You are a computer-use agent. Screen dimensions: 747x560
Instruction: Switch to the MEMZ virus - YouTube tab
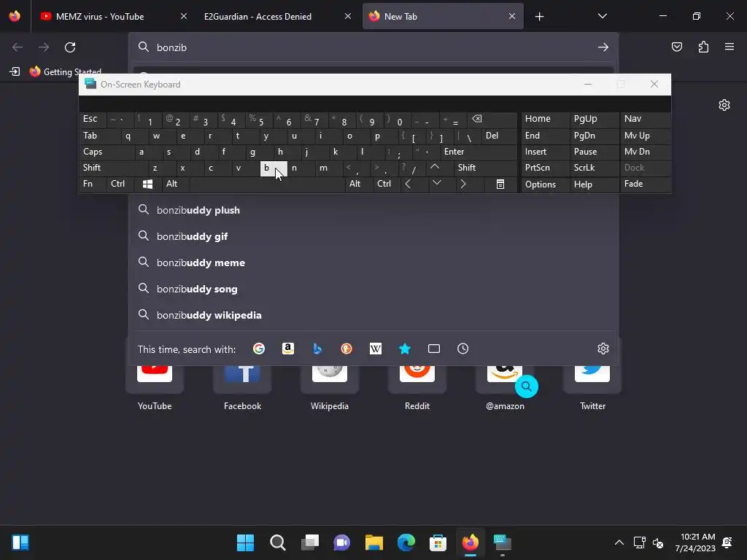pos(113,16)
